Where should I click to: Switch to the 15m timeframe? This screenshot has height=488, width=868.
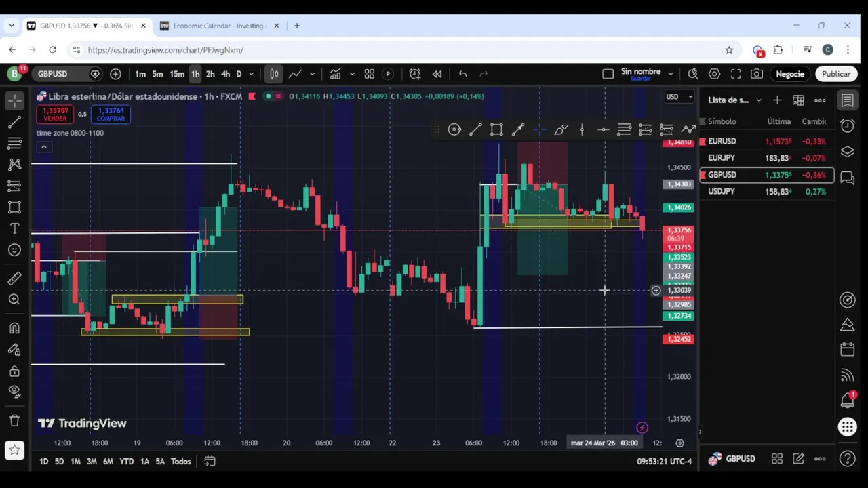(x=177, y=74)
